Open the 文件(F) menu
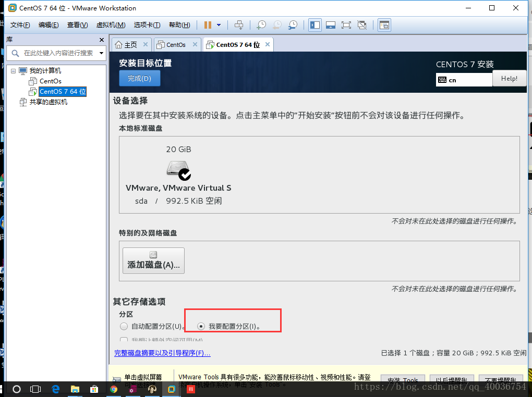The image size is (532, 397). tap(20, 25)
